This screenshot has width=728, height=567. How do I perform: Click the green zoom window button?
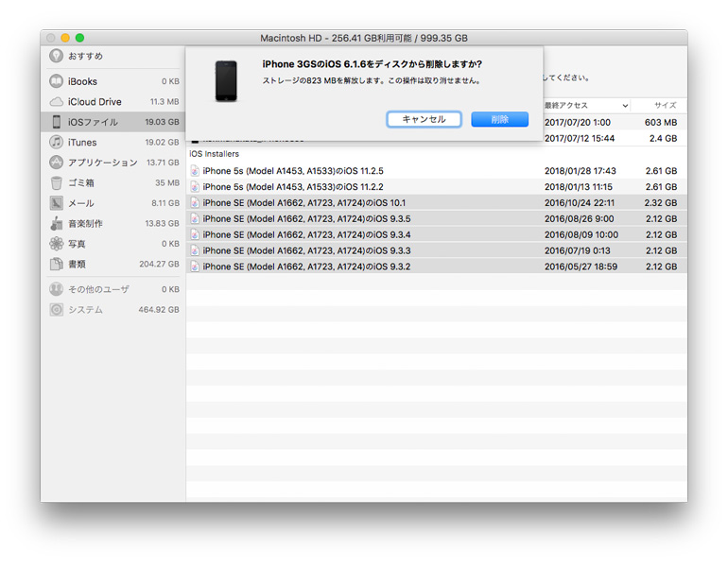pos(80,38)
